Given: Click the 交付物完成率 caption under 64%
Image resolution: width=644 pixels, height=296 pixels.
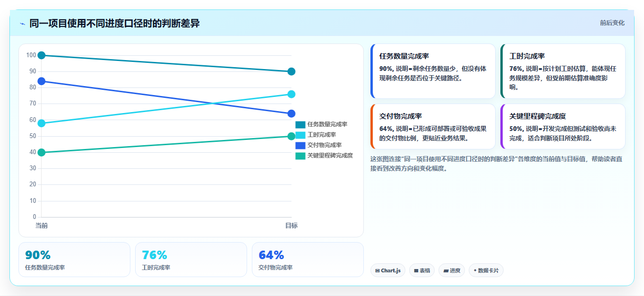Looking at the screenshot, I should tap(275, 268).
